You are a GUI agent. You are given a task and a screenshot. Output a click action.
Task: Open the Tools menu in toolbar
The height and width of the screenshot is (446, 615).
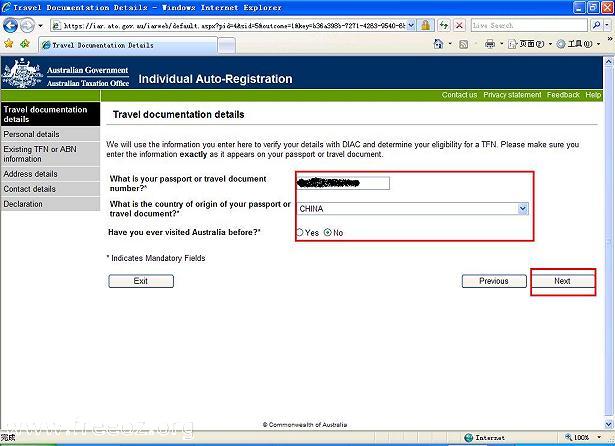click(579, 44)
